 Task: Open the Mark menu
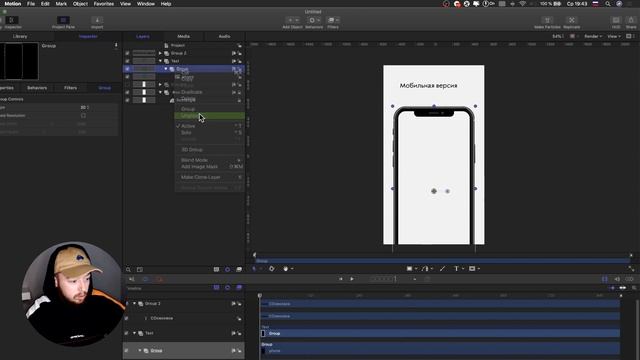point(61,4)
